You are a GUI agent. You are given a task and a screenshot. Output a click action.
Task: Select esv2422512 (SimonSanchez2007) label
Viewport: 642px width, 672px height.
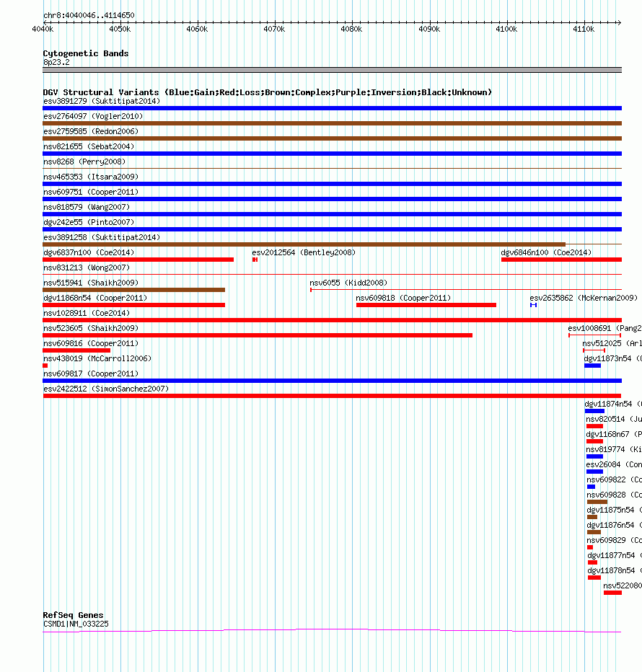click(x=106, y=389)
